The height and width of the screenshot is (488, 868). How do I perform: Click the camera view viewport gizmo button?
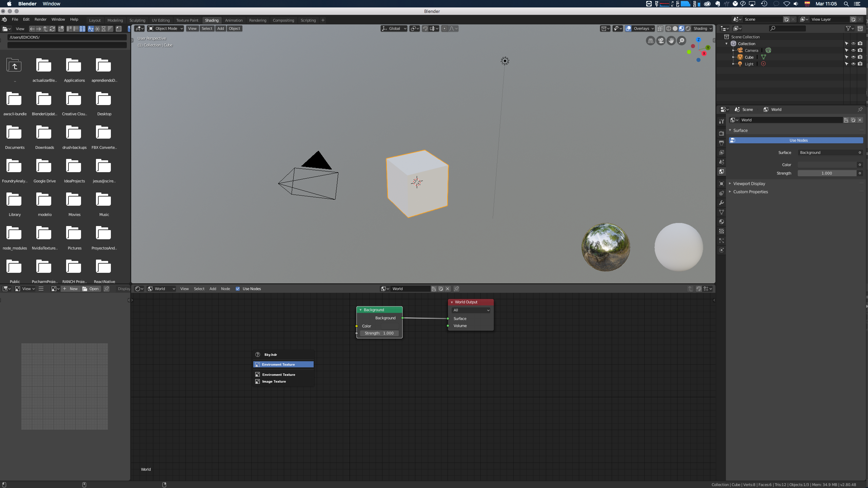661,41
